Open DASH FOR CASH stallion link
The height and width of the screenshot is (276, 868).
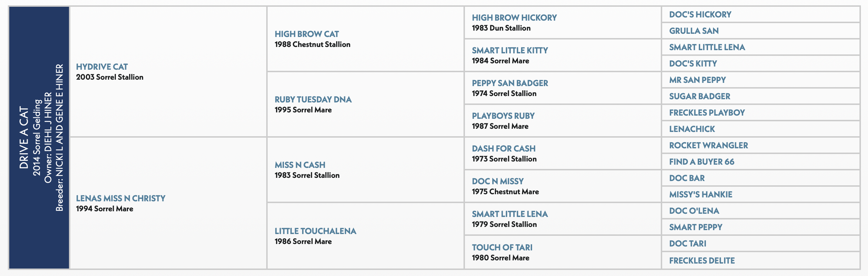(504, 149)
